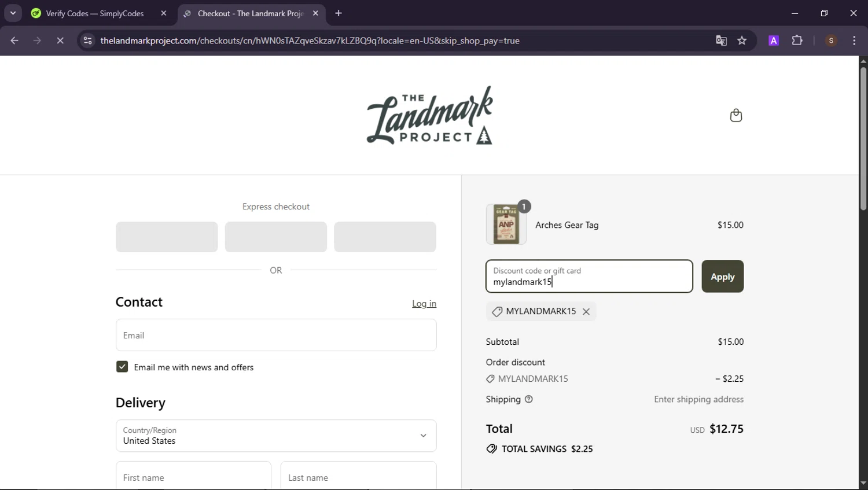
Task: Click the Arches Gear Tag product name
Action: click(567, 225)
